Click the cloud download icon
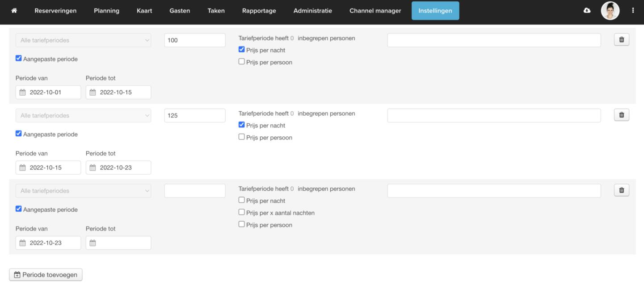Image resolution: width=644 pixels, height=290 pixels. 587,11
